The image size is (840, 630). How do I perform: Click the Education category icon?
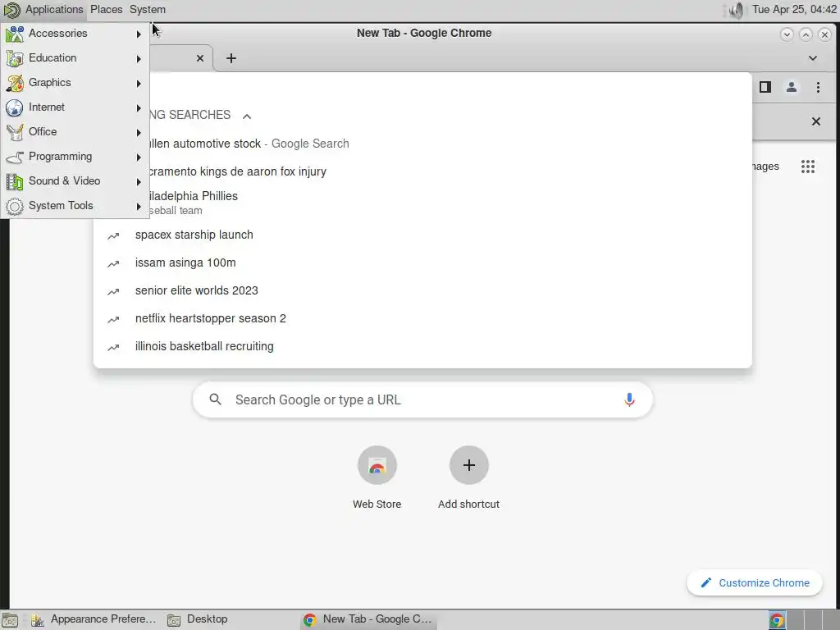pyautogui.click(x=15, y=58)
